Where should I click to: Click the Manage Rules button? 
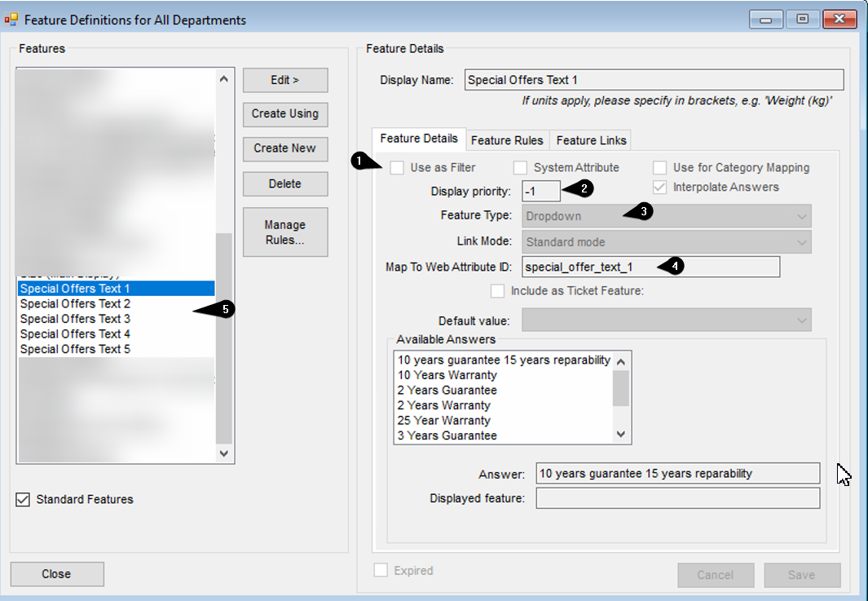point(285,232)
